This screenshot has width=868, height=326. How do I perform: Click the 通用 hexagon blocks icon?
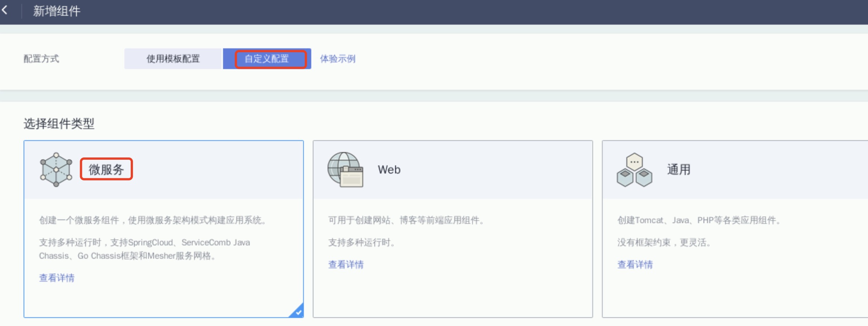click(x=634, y=170)
